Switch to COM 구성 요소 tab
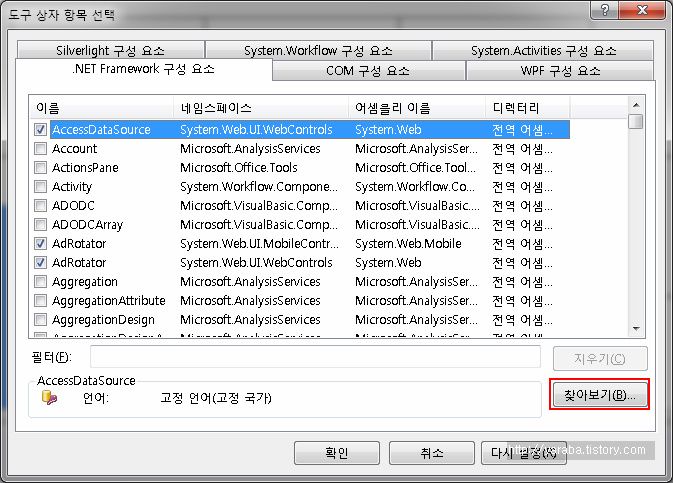 [x=368, y=70]
